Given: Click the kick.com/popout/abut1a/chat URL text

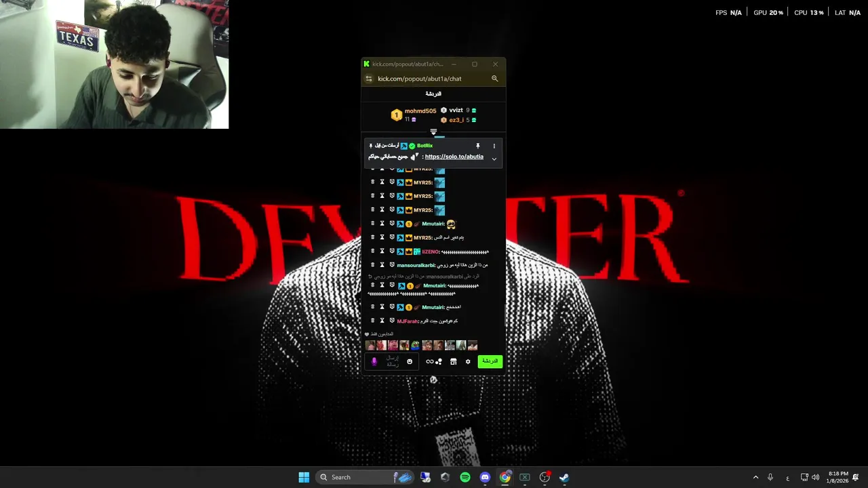Looking at the screenshot, I should pyautogui.click(x=419, y=79).
